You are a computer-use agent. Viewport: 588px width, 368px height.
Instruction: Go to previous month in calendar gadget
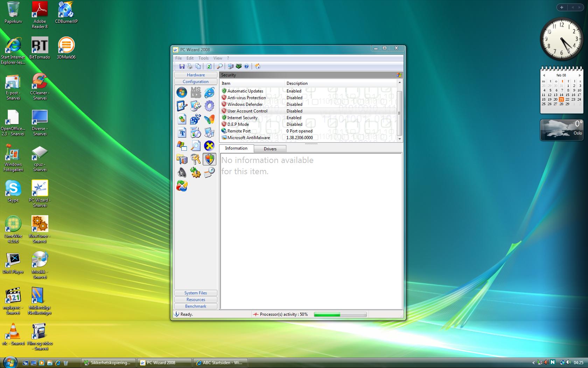(544, 75)
